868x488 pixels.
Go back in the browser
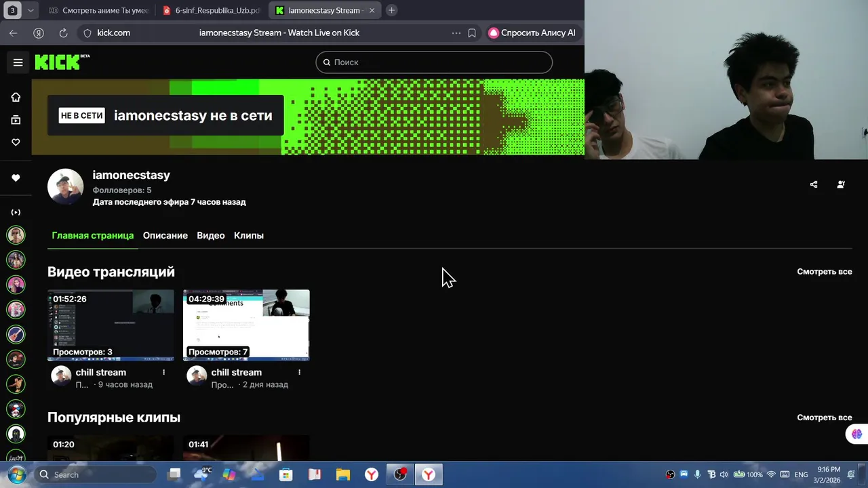click(14, 33)
